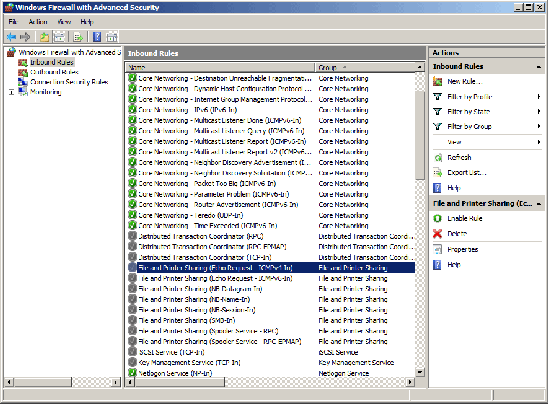Click the red Delete X icon
The height and width of the screenshot is (404, 548).
(x=438, y=233)
